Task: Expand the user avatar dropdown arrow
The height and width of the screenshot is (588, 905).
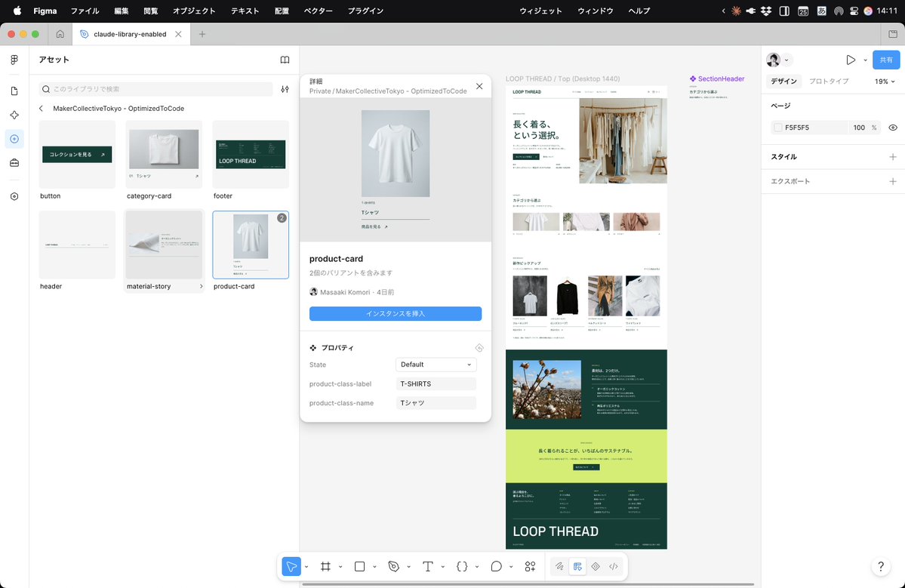Action: (x=786, y=60)
